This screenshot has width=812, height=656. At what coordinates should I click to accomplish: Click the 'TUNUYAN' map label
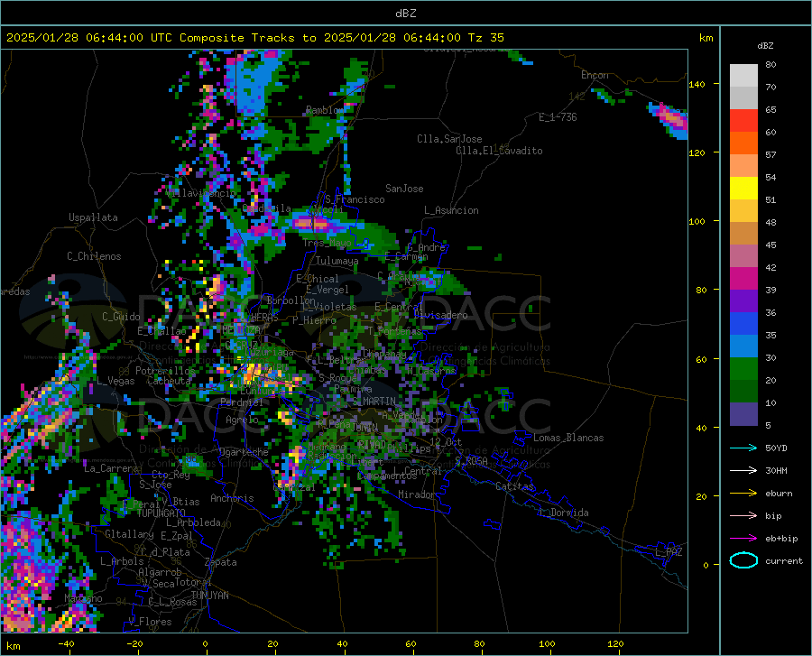click(209, 596)
